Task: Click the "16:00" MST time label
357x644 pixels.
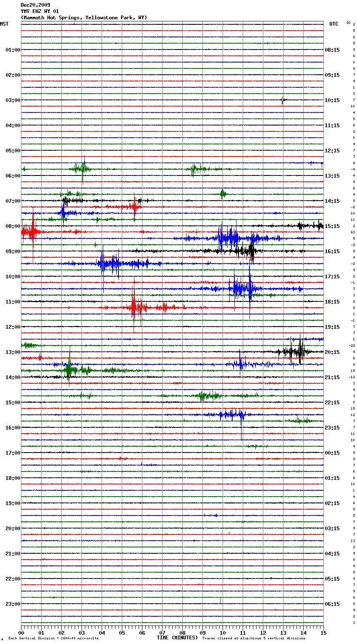Action: [x=13, y=428]
